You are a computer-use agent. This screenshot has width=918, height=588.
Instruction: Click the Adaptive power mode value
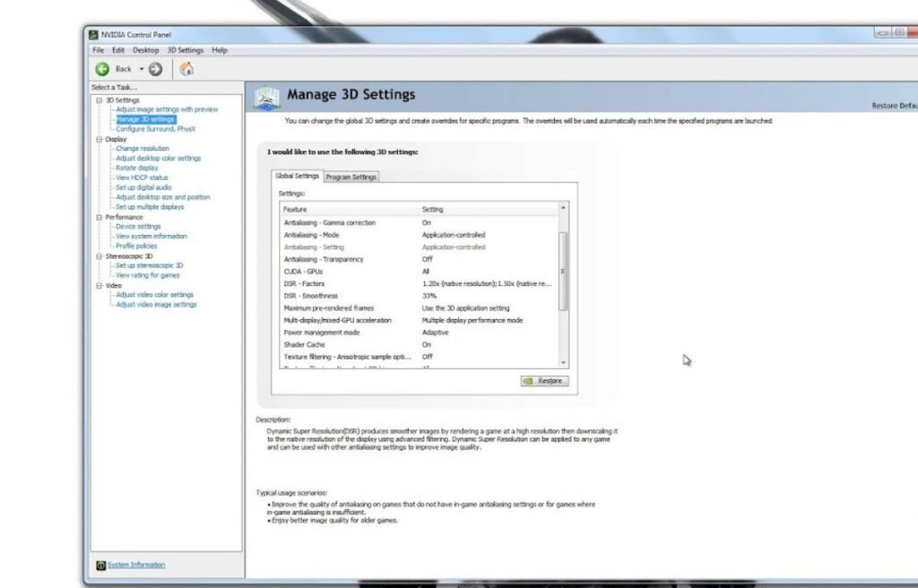(435, 333)
